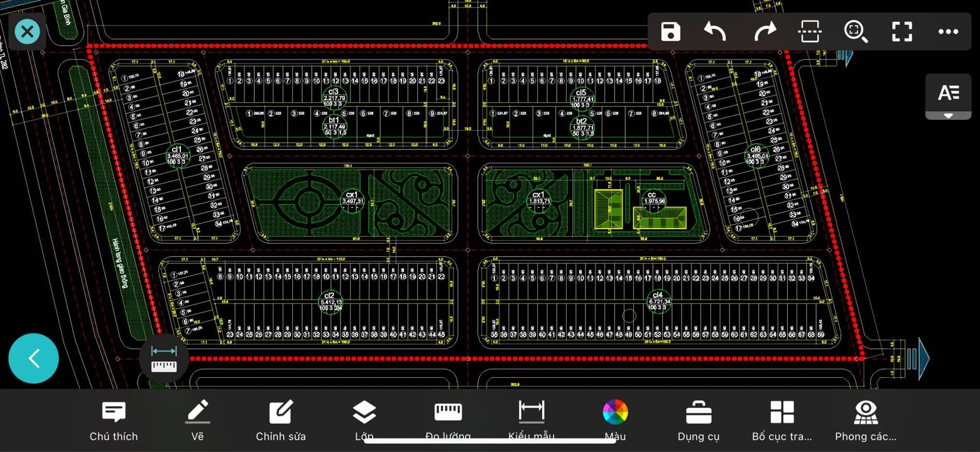Close the drawing with X button
This screenshot has height=452, width=980.
click(x=27, y=31)
